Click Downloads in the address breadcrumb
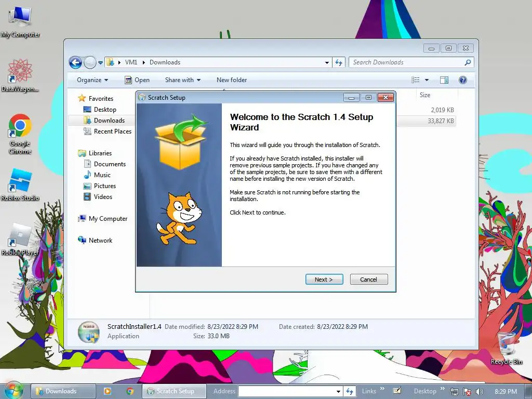This screenshot has height=399, width=532. pyautogui.click(x=165, y=62)
